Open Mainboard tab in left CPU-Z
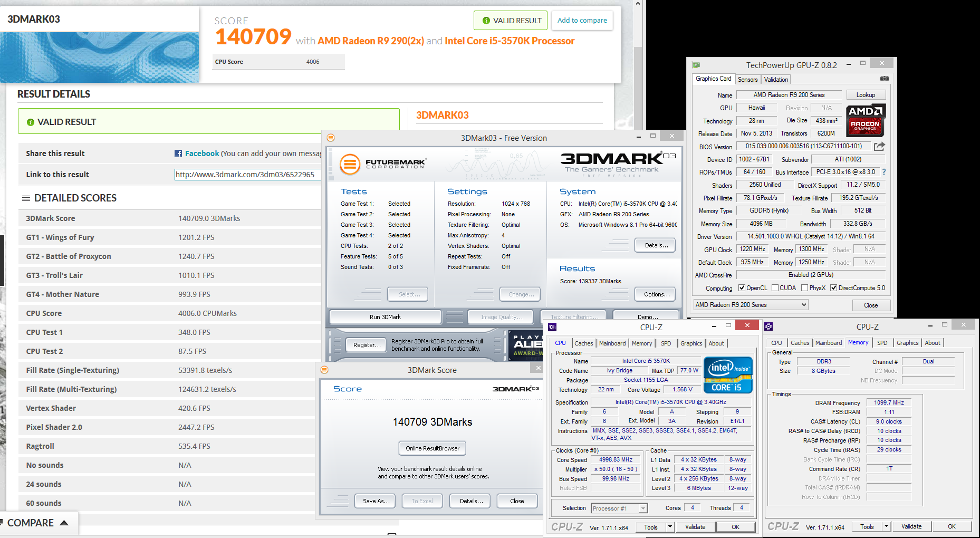This screenshot has height=538, width=980. [612, 343]
